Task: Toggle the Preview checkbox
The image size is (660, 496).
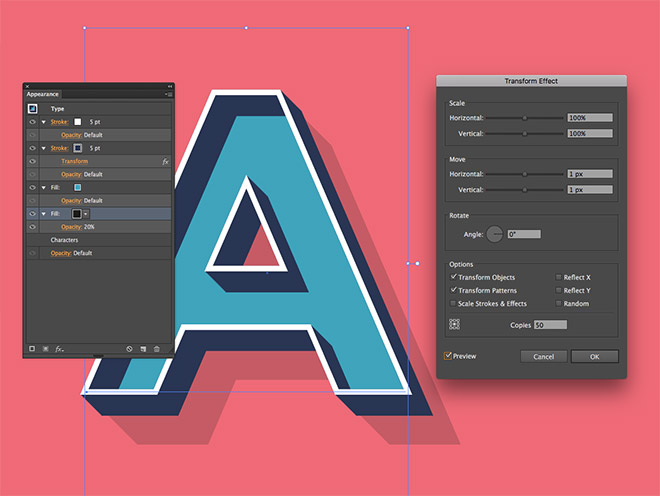Action: 449,356
